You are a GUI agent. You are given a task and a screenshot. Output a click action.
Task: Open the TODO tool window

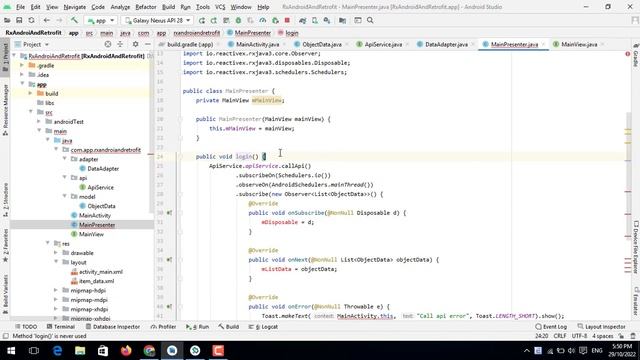coord(26,327)
